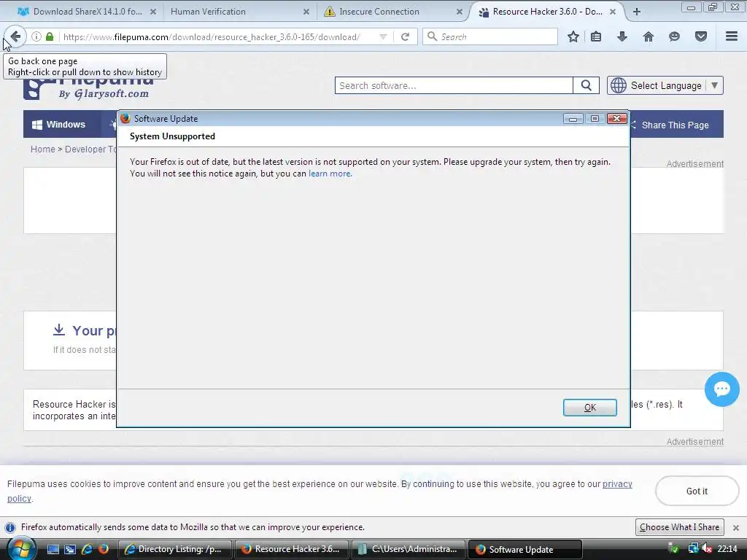Submit the Filepuma software search magnifier
This screenshot has width=747, height=560.
586,86
